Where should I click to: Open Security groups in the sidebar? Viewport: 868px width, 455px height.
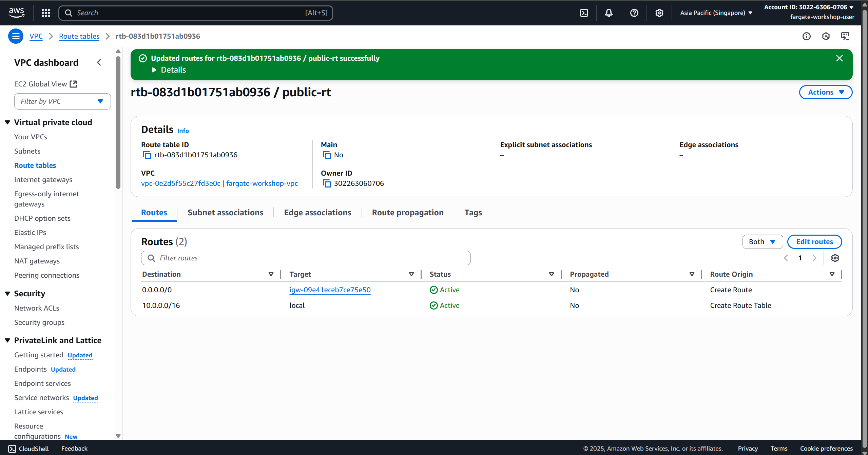pyautogui.click(x=39, y=322)
